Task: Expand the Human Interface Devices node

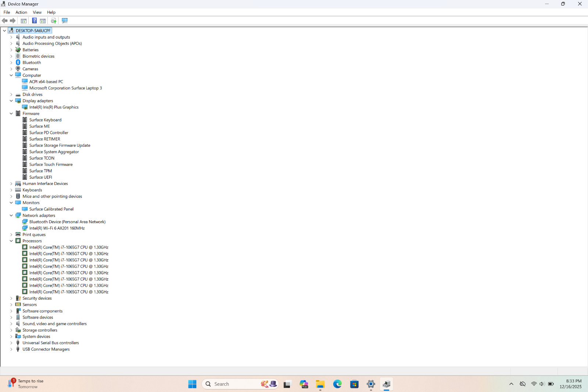Action: 11,183
